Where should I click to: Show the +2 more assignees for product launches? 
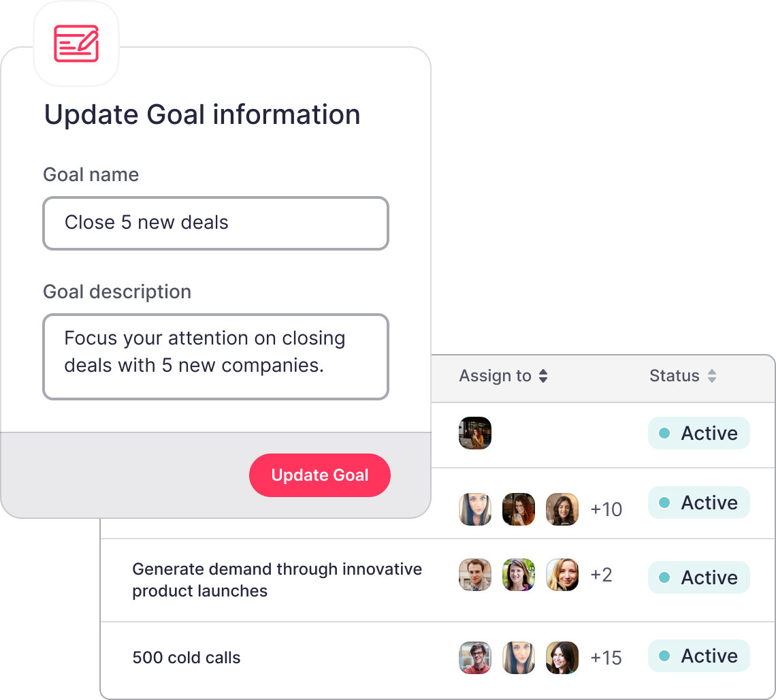click(601, 575)
